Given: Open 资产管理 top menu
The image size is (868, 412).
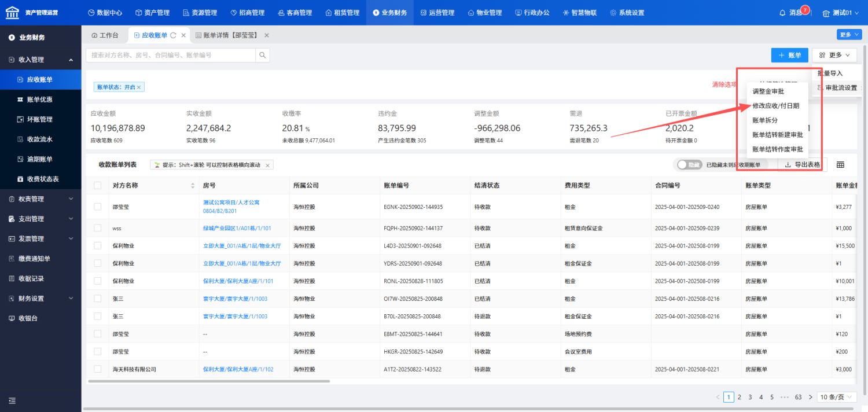Looking at the screenshot, I should pos(152,13).
